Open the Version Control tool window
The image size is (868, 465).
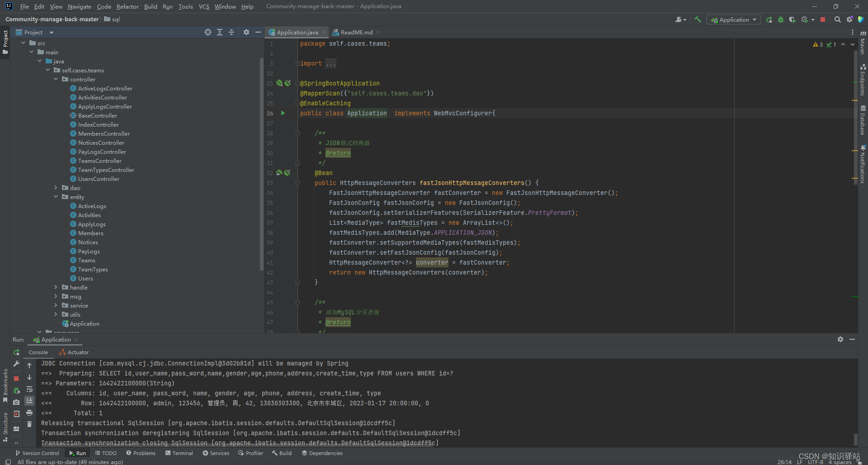[x=37, y=453]
